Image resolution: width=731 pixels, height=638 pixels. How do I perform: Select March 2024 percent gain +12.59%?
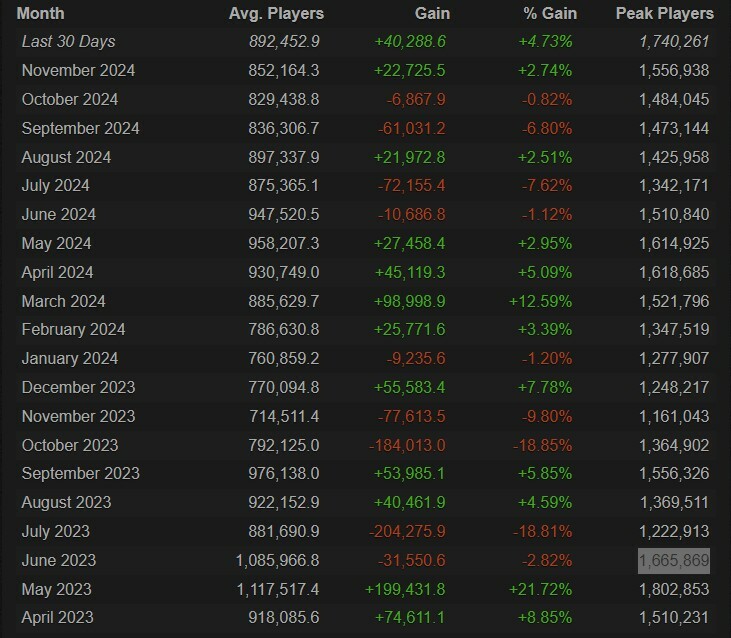[x=540, y=302]
